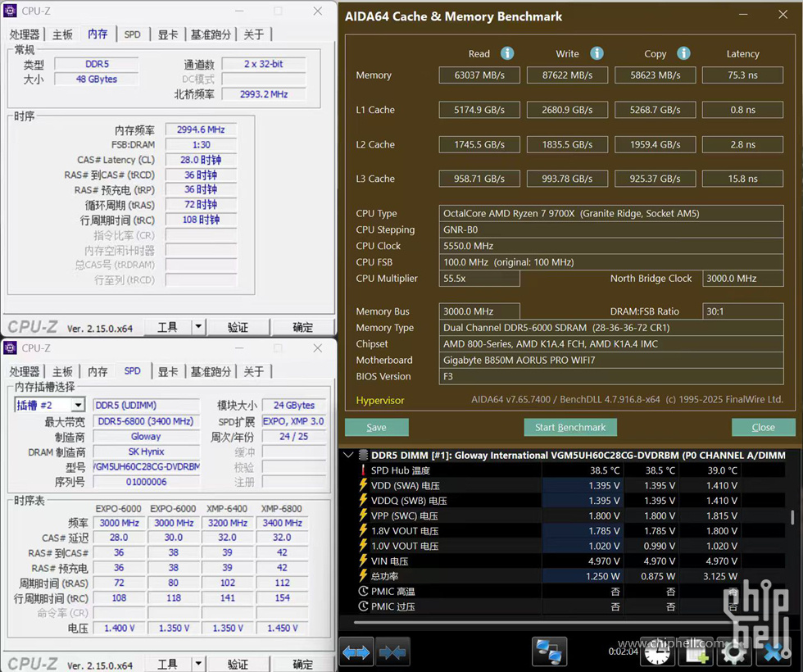
Task: Click the 内存频率 value 2994.6 MHz
Action: coord(201,129)
